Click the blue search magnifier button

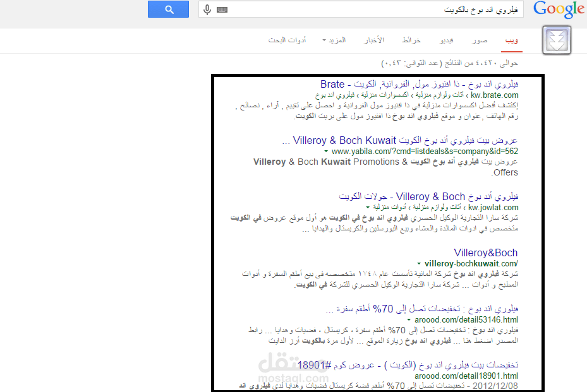coord(168,9)
